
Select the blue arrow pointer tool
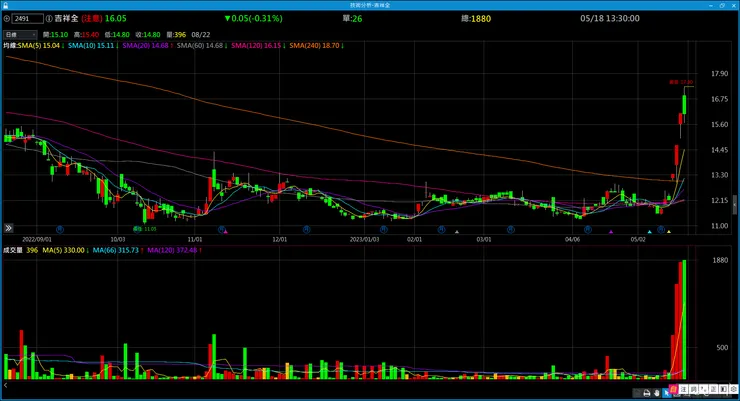point(666,393)
